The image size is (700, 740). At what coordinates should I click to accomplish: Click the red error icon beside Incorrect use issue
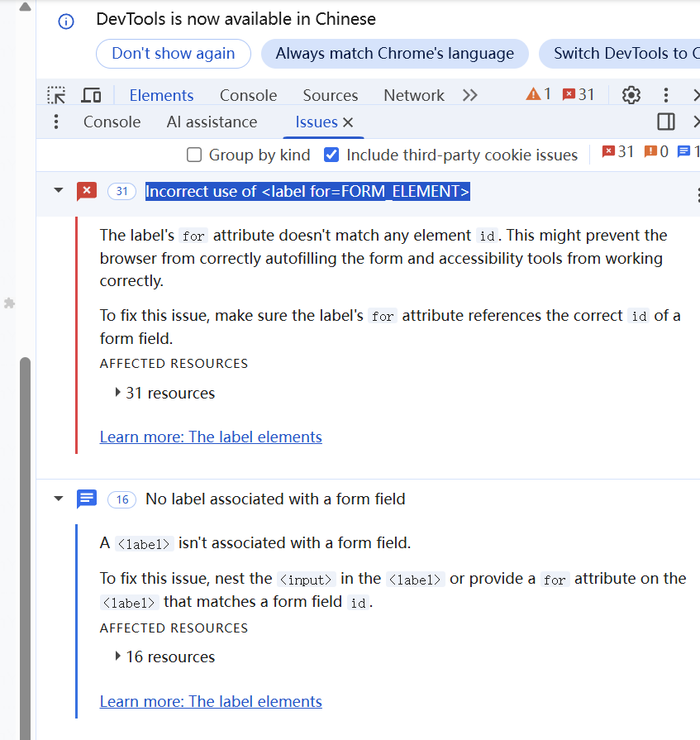(87, 191)
